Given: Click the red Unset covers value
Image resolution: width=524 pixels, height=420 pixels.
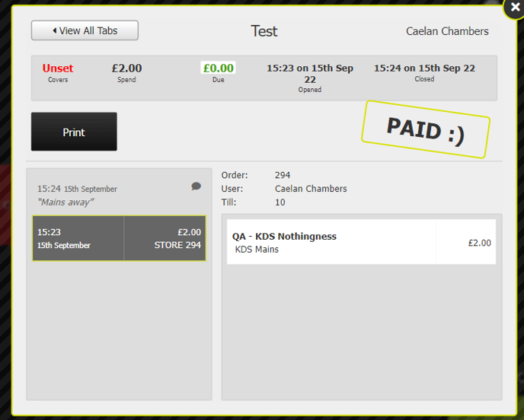Looking at the screenshot, I should 57,68.
